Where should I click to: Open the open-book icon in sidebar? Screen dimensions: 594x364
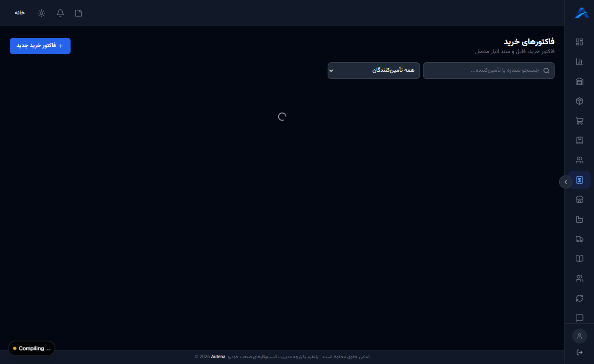pos(579,259)
